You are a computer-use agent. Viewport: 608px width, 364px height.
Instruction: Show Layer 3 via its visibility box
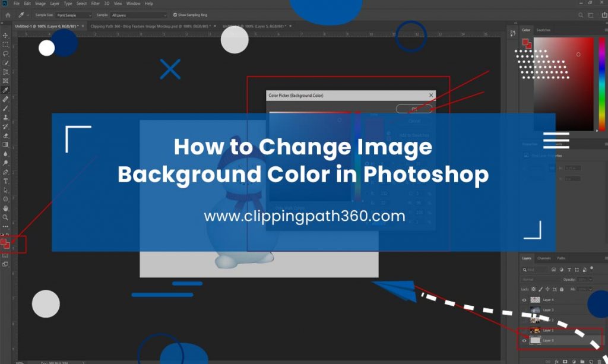[x=524, y=310]
